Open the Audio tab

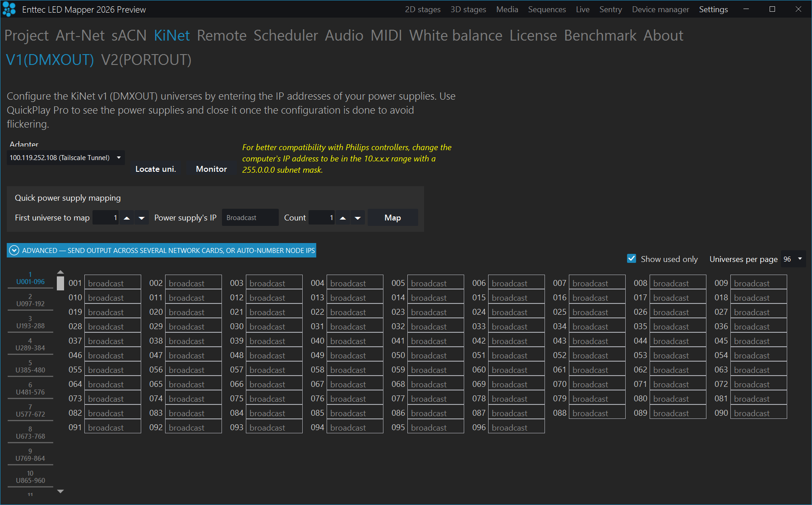pos(344,36)
